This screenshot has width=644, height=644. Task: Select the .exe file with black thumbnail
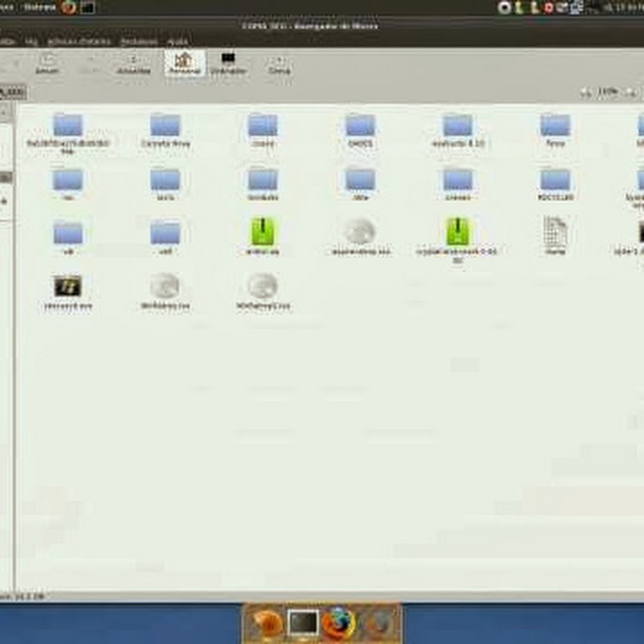point(68,287)
